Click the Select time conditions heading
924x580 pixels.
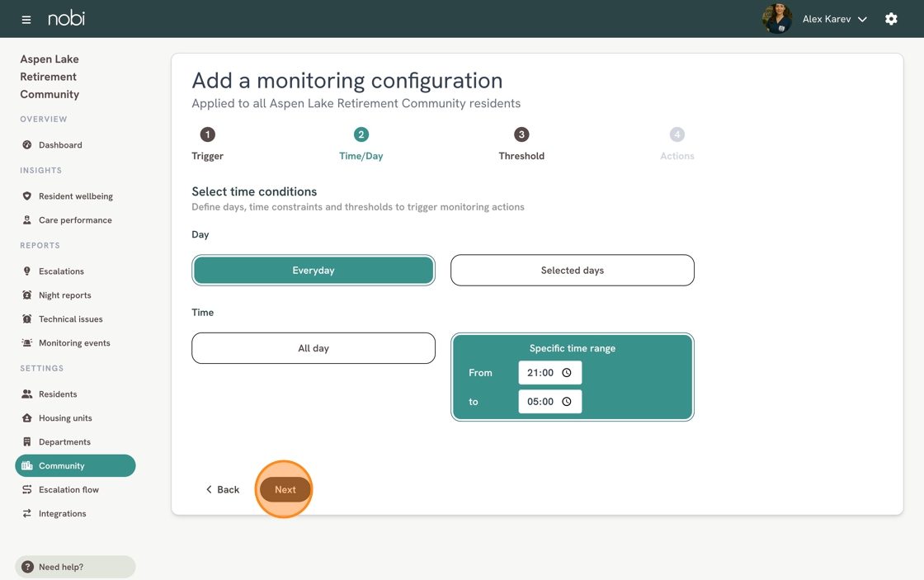[254, 191]
